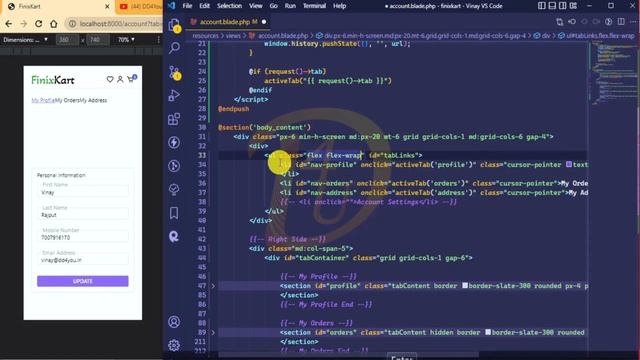
Task: Open the Explorer view in VS Code
Action: coord(174,24)
